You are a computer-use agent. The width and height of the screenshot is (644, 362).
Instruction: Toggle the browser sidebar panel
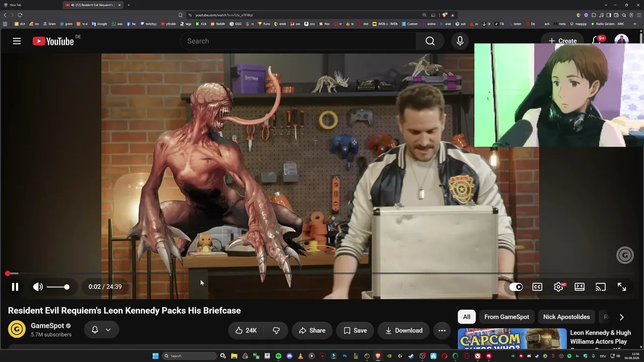609,15
